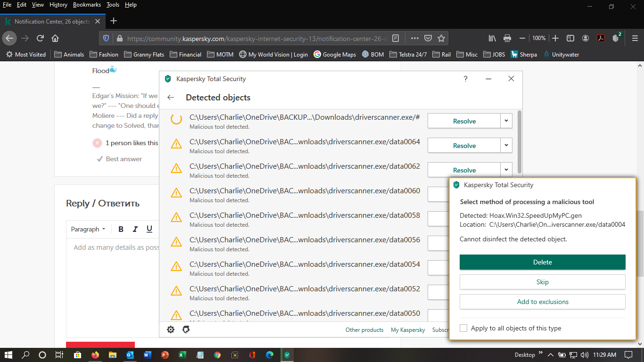Click Delete for the malicious tool
Screen dimensions: 644x362
[x=542, y=262]
